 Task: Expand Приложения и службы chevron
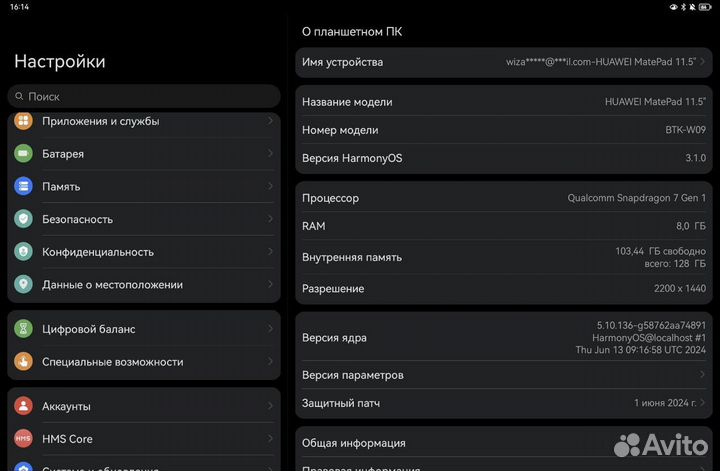pos(270,120)
